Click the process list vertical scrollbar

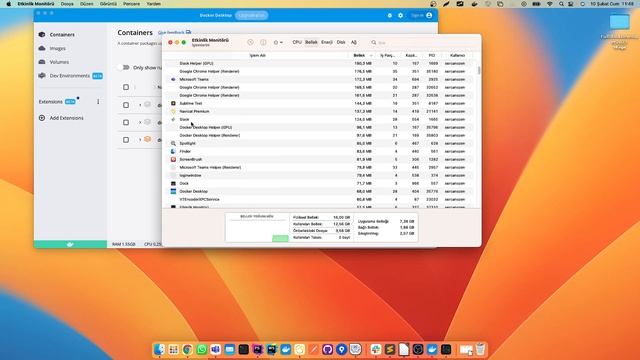479,71
